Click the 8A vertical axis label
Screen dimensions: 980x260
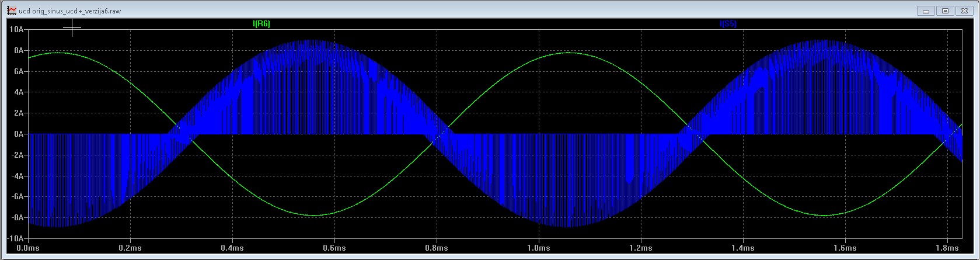(x=18, y=51)
